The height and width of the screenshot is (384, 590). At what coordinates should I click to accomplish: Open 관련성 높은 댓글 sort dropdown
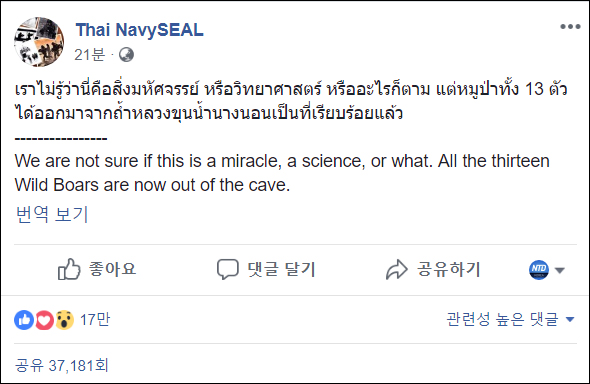[x=510, y=319]
